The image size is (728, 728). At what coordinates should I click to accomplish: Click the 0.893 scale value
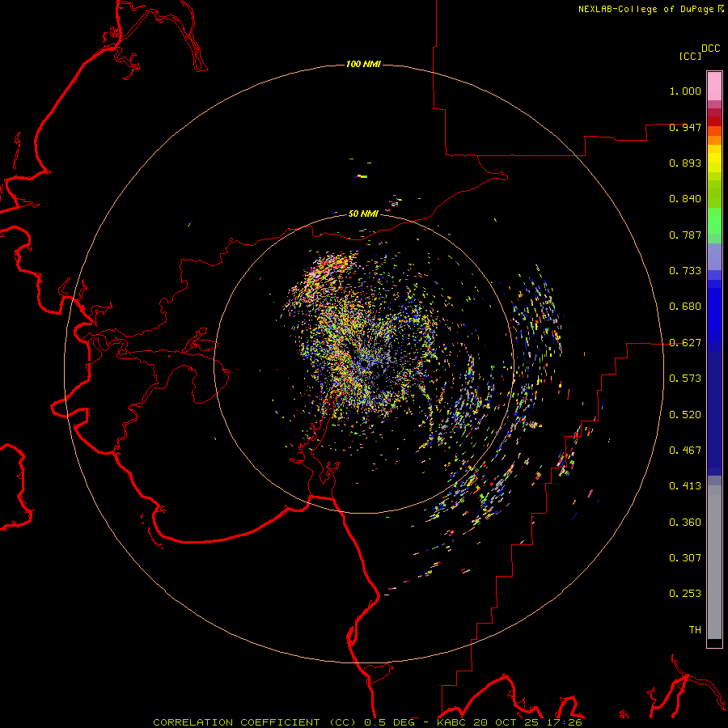pyautogui.click(x=685, y=163)
